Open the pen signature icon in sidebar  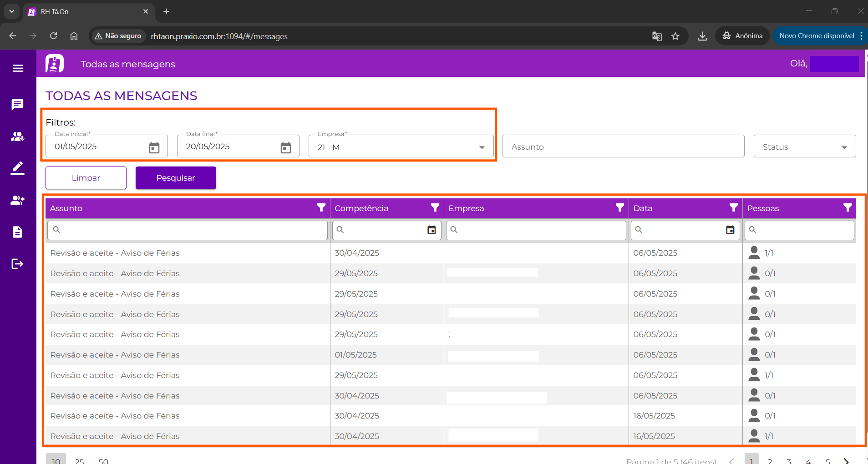pos(18,168)
